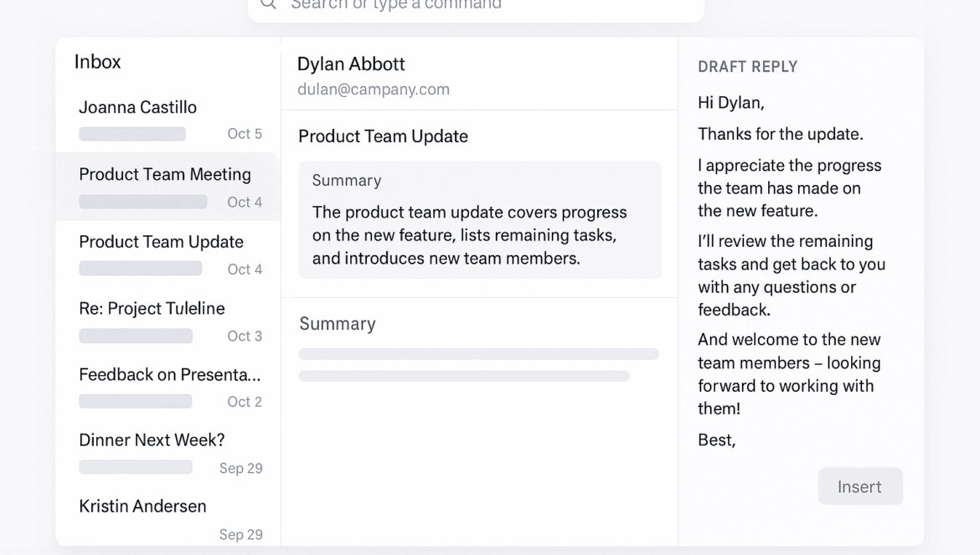Click the "Best," sign-off in the draft
This screenshot has width=980, height=555.
pyautogui.click(x=716, y=440)
